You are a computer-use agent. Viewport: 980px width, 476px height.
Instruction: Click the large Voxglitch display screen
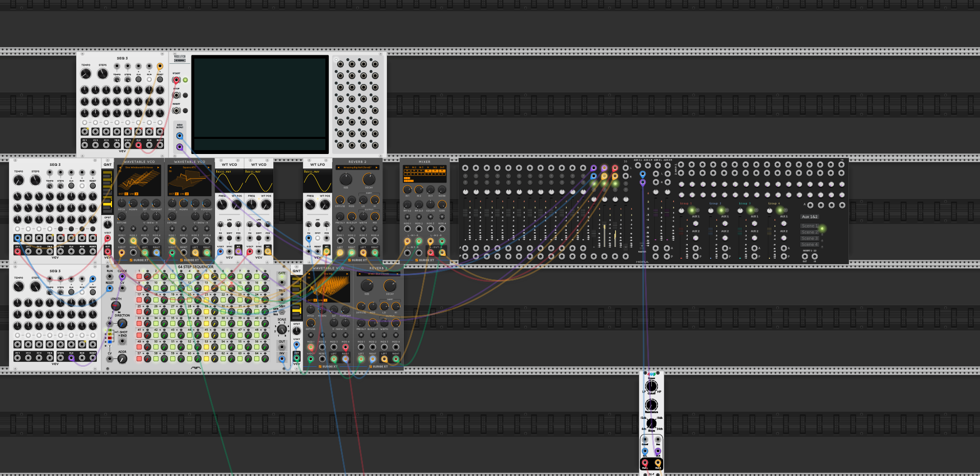click(260, 104)
